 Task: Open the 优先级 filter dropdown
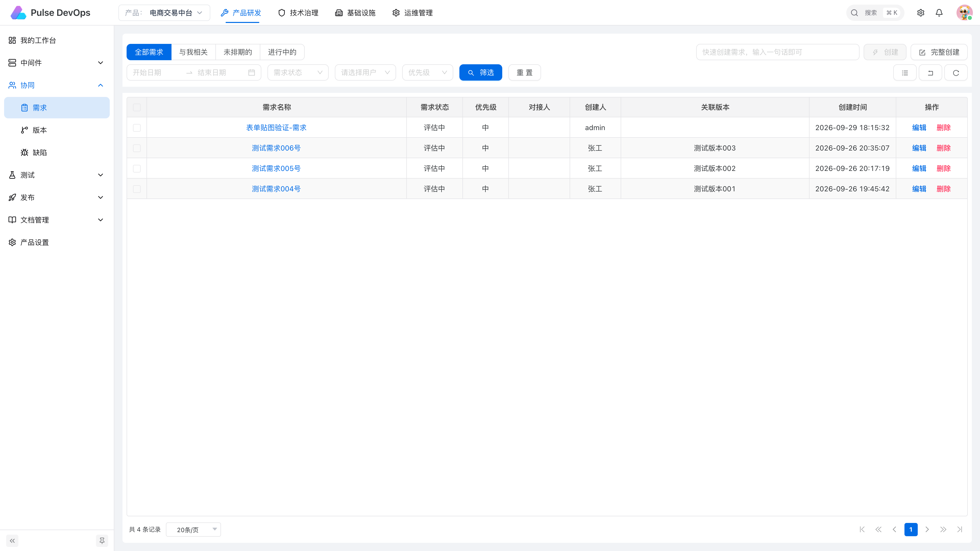point(428,73)
